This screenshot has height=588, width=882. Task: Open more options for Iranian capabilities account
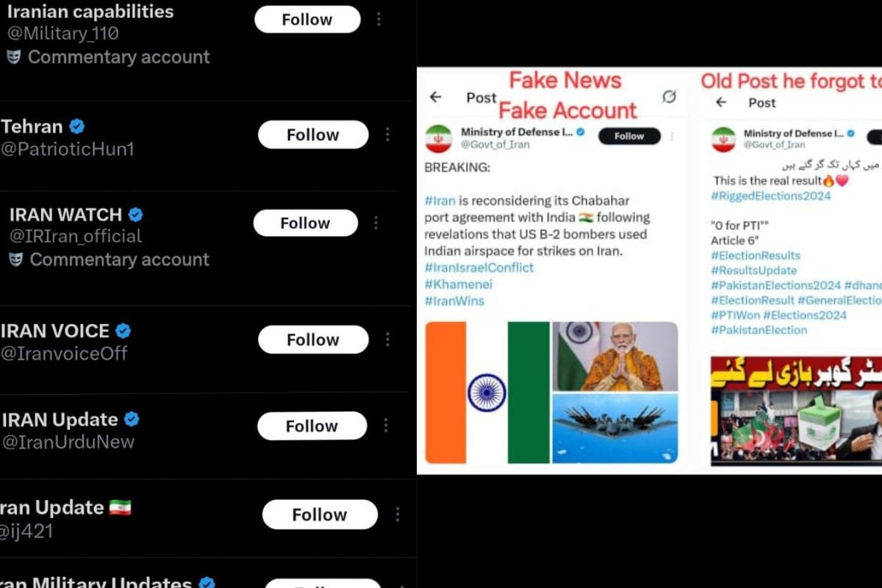[x=379, y=20]
